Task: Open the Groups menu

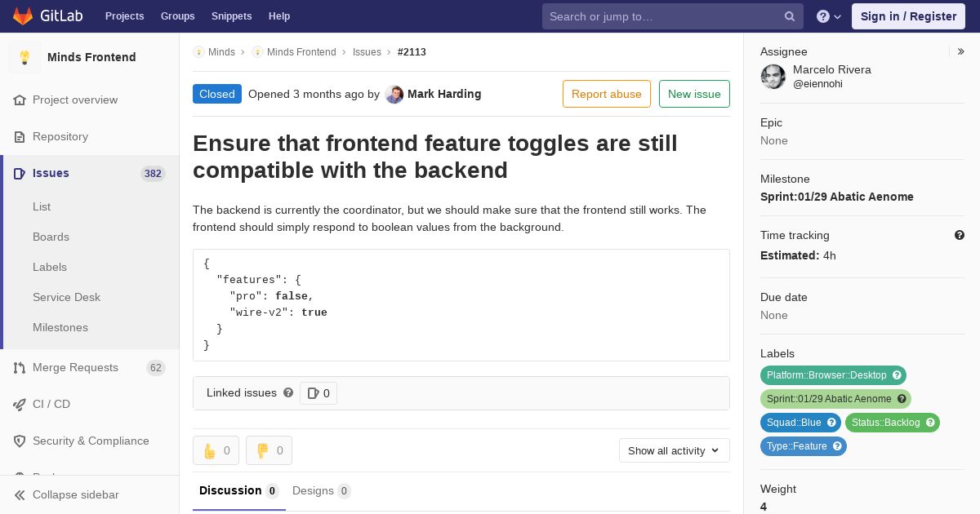Action: (x=178, y=16)
